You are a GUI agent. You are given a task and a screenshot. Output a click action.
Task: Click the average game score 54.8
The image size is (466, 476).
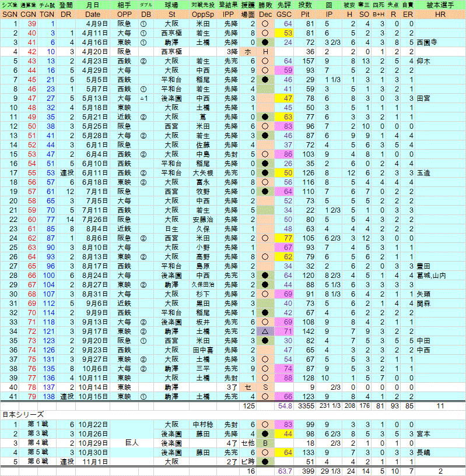tap(284, 406)
